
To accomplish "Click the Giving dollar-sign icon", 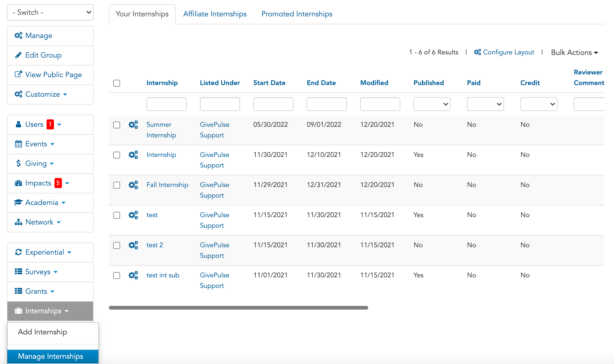I will click(19, 164).
